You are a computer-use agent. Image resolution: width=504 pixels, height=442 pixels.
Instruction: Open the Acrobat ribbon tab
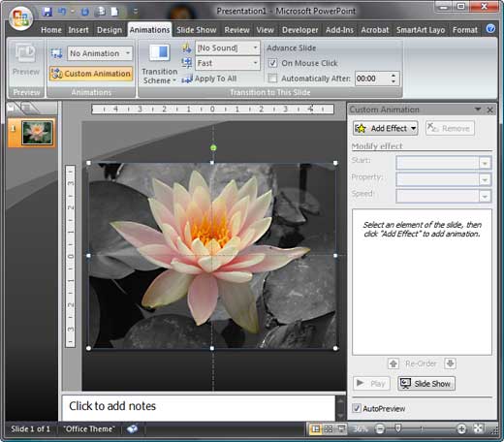click(x=375, y=30)
